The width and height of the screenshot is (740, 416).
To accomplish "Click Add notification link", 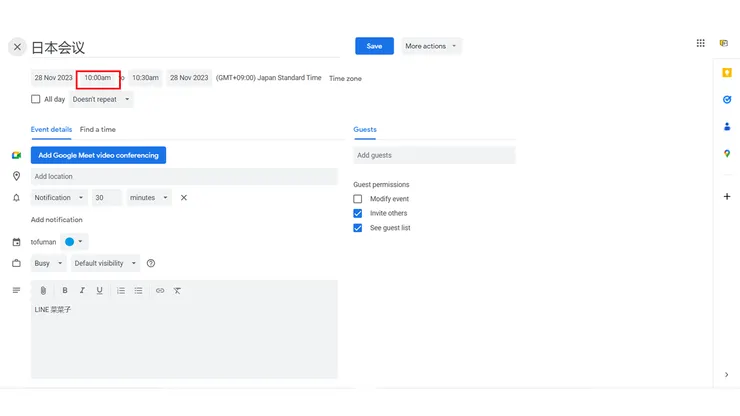I will pos(57,220).
